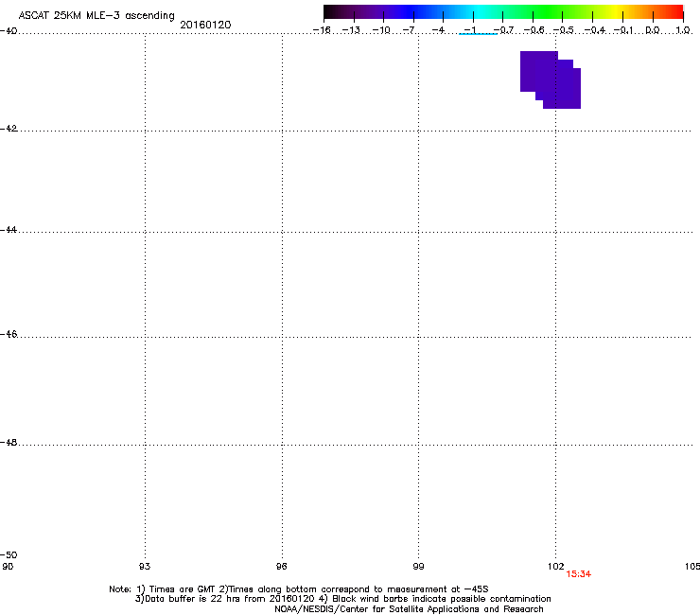The height and width of the screenshot is (615, 700).
Task: Click the latitude label -48
Action: coord(9,443)
